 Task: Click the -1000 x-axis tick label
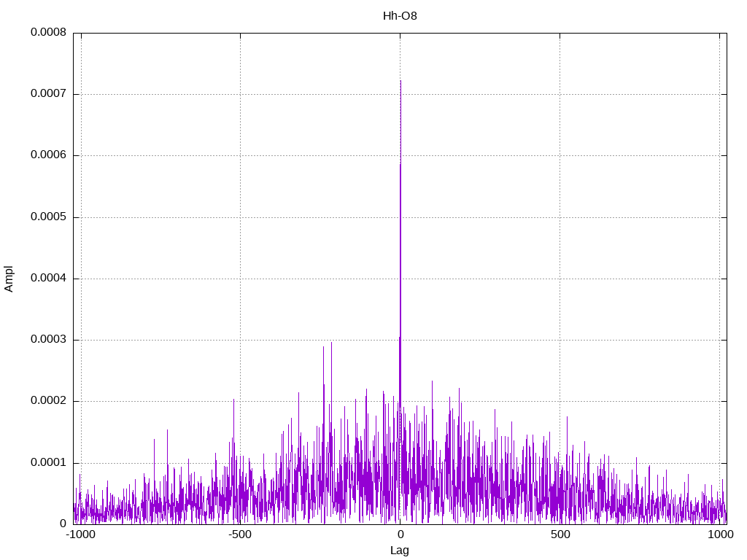pos(80,534)
